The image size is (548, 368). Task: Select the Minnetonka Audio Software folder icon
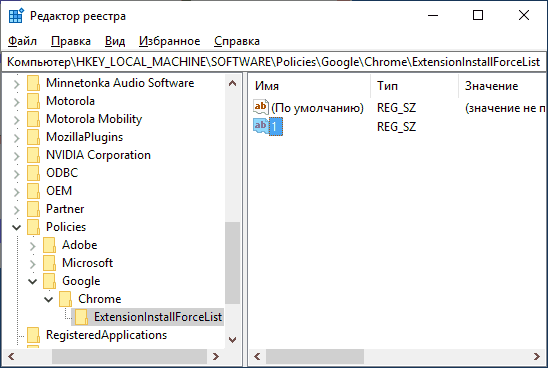(x=34, y=83)
